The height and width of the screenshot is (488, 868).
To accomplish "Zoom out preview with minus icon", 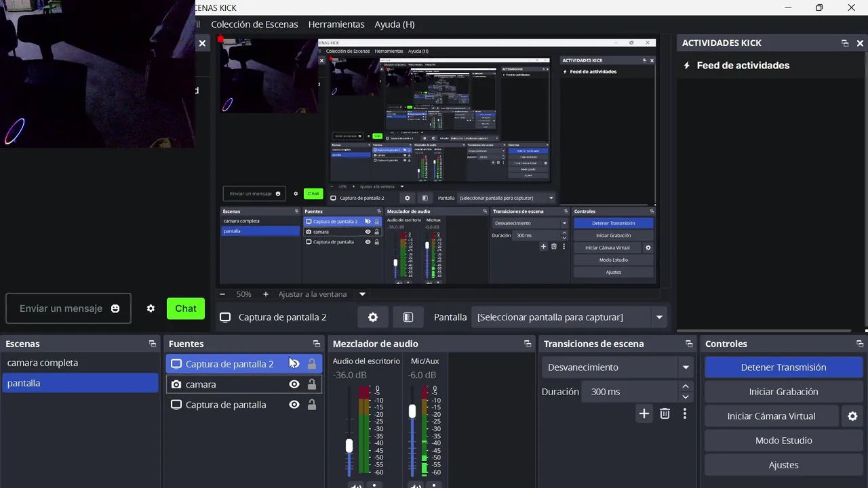I will (x=222, y=294).
